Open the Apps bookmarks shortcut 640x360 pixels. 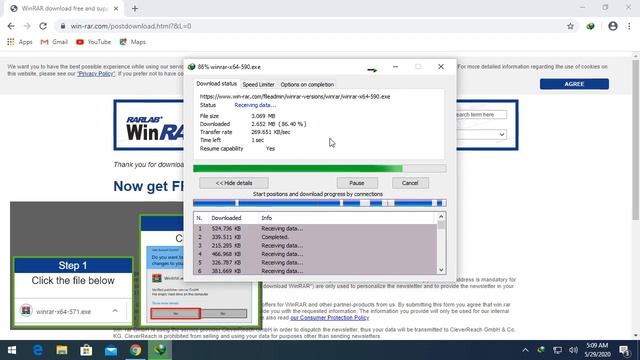coord(20,42)
